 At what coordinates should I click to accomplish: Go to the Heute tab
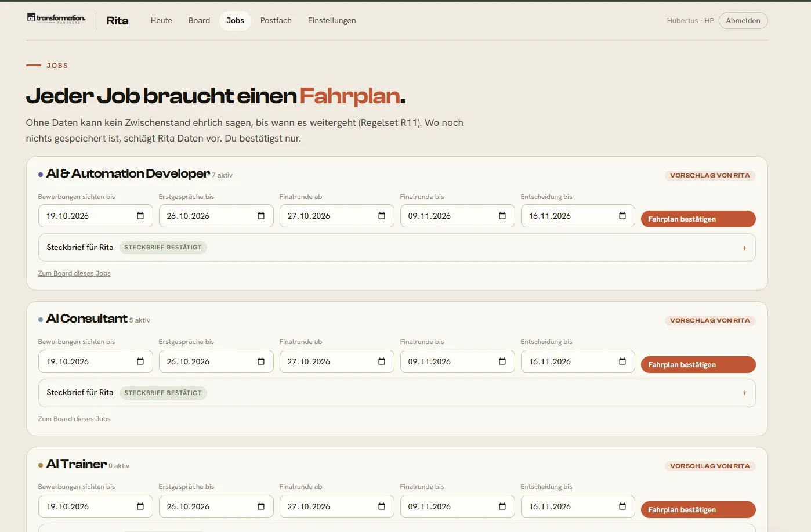(161, 20)
